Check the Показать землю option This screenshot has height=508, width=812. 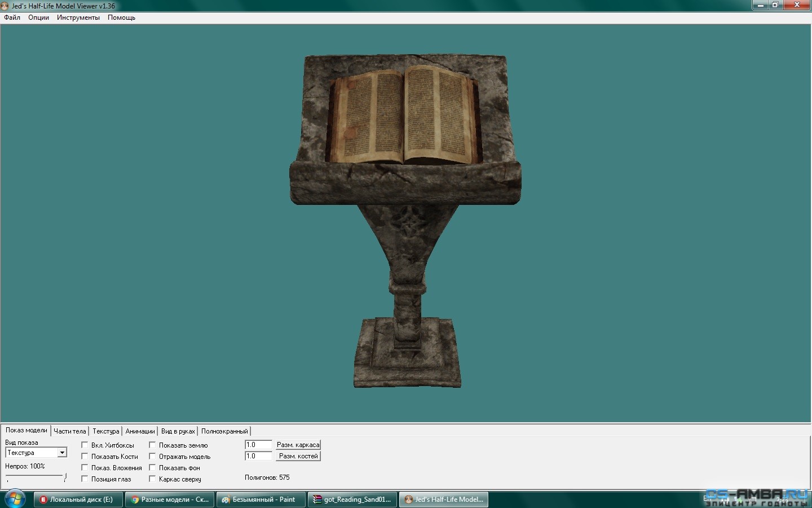tap(152, 445)
